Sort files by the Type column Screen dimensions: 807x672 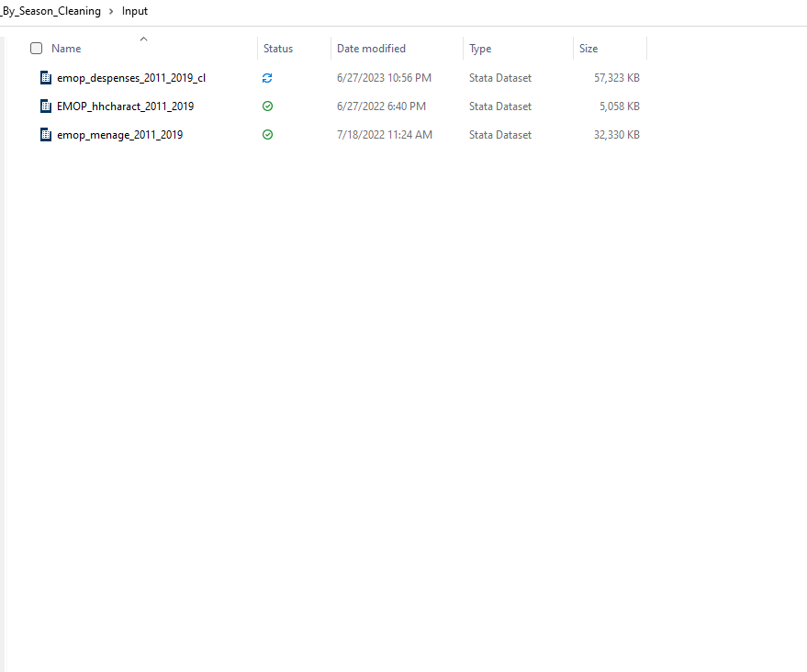(480, 49)
